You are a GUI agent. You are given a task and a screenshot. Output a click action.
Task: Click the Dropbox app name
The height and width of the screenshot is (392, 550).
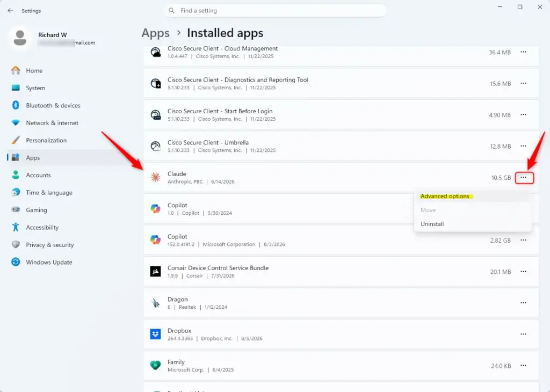[x=179, y=331]
